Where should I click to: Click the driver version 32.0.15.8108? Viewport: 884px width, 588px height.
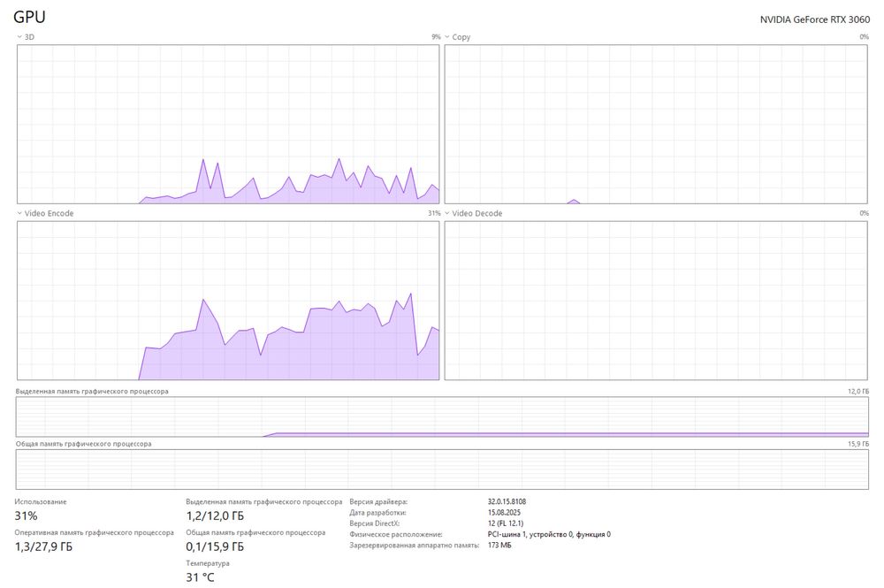tap(507, 501)
